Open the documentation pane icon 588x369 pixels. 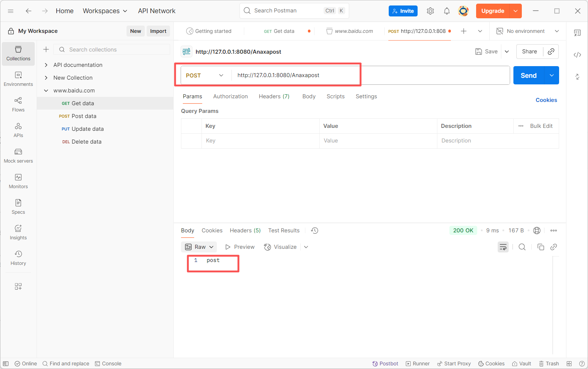point(577,33)
